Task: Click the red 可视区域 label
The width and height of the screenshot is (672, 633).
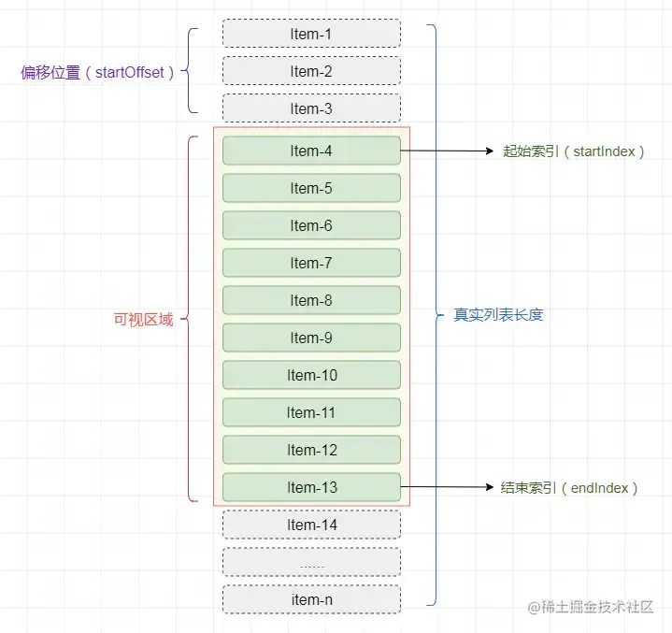Action: coord(143,320)
